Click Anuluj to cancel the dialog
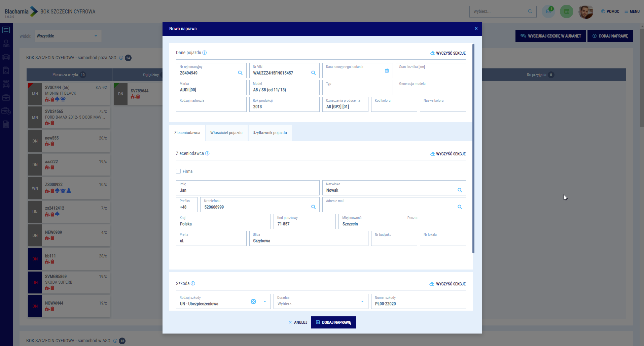This screenshot has height=346, width=644. pos(298,322)
